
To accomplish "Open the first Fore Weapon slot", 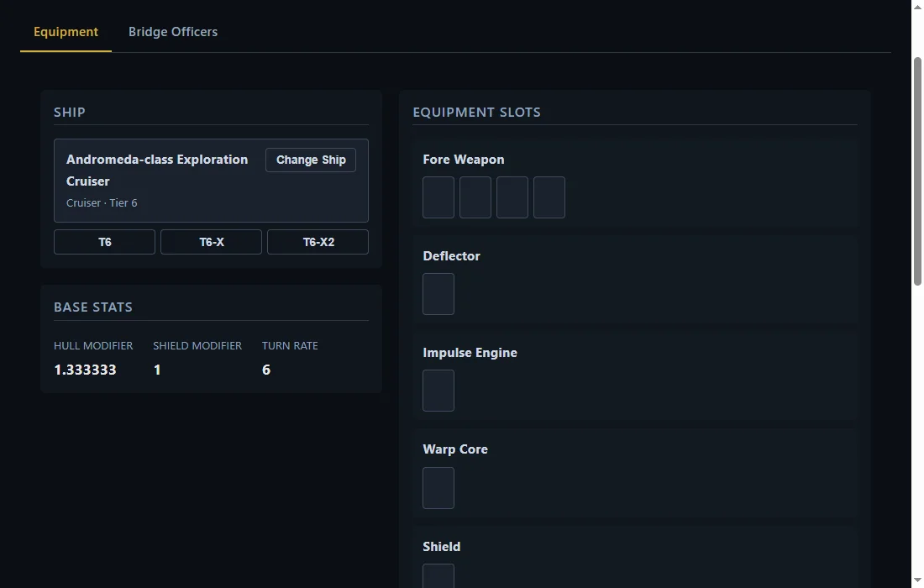I will pos(438,197).
